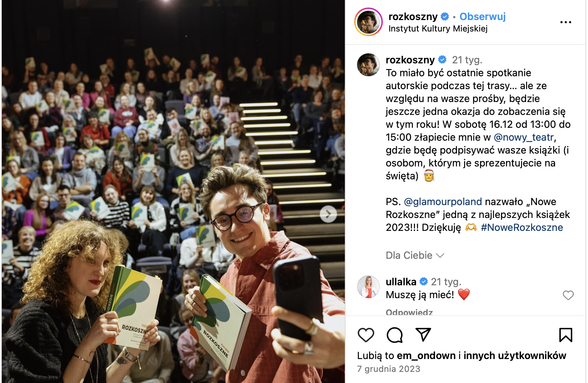The image size is (588, 383).
Task: Open the @nowy_teatr mention link
Action: click(x=524, y=137)
